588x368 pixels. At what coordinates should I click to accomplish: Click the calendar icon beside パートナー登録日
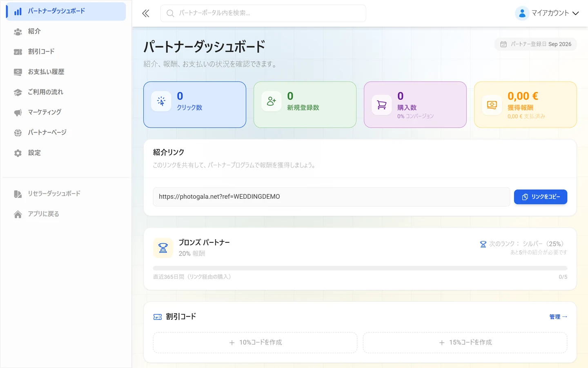pyautogui.click(x=503, y=44)
